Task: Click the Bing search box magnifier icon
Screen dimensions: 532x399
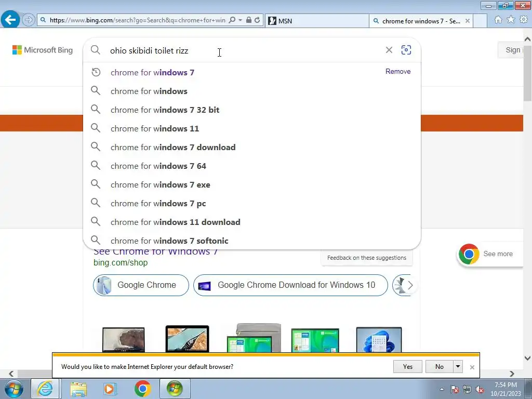Action: pyautogui.click(x=96, y=50)
